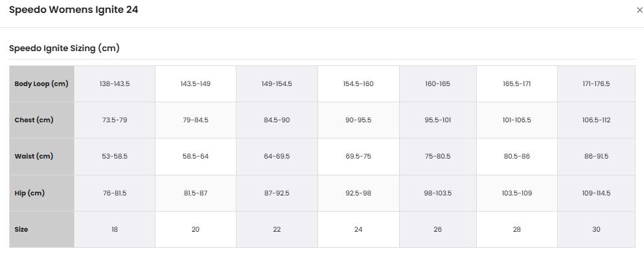Click chest value 106.5-112
The width and height of the screenshot is (644, 255).
click(596, 120)
